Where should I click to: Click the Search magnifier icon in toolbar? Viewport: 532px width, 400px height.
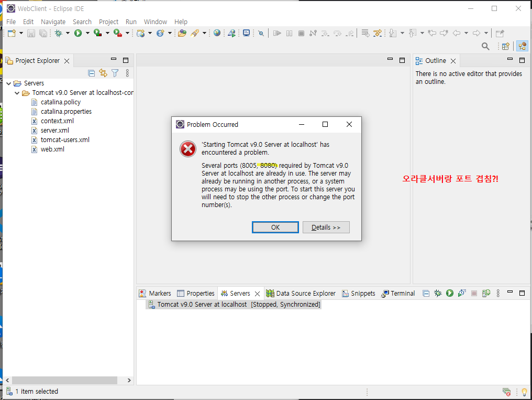(485, 46)
